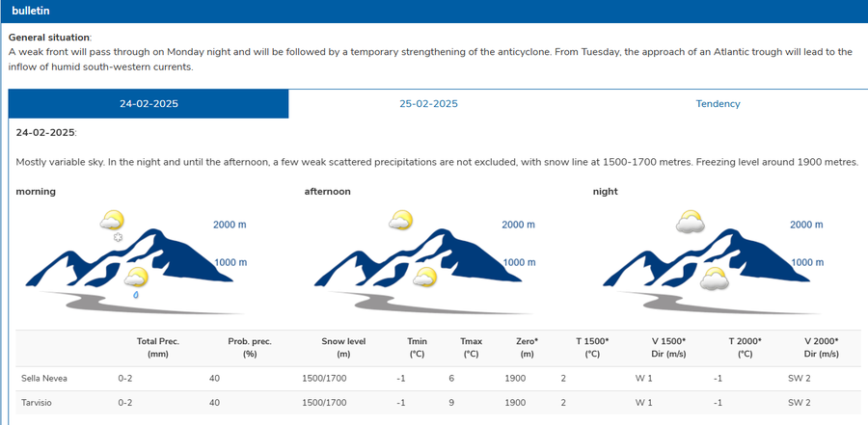Click the morning raindrop icon
Screen dimensions: 868x425
[136, 295]
